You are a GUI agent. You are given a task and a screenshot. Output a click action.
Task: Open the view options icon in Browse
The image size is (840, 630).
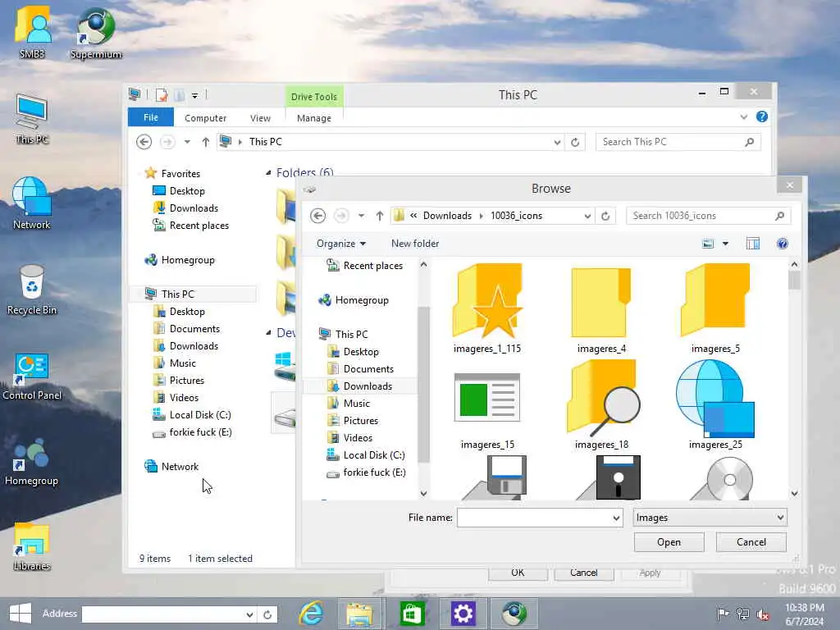708,244
